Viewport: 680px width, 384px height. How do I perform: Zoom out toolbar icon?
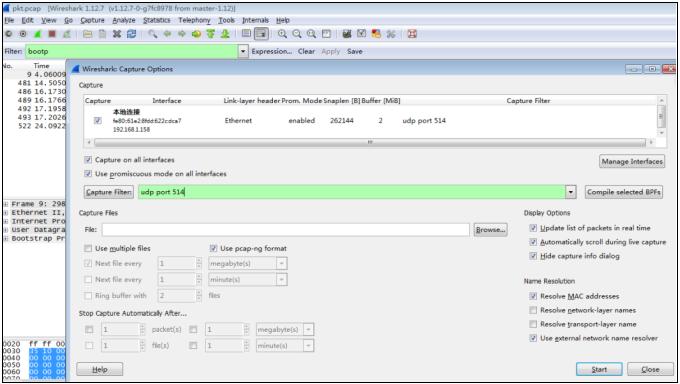pyautogui.click(x=297, y=34)
